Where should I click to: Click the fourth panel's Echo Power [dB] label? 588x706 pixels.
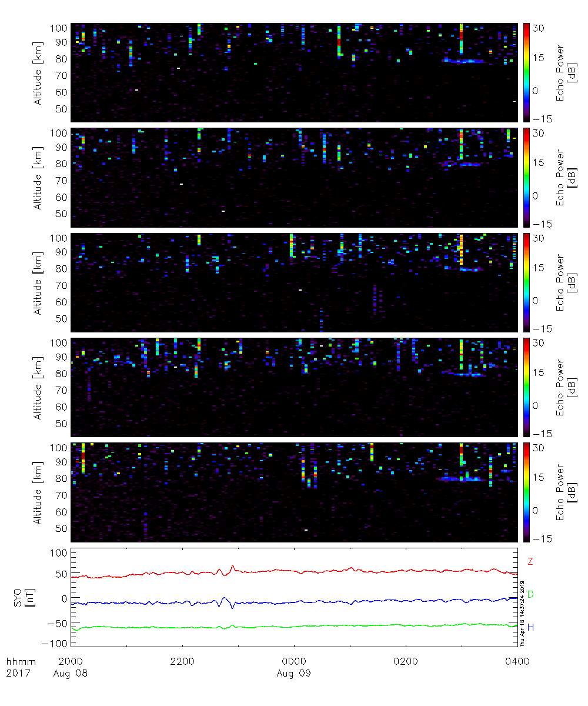566,387
